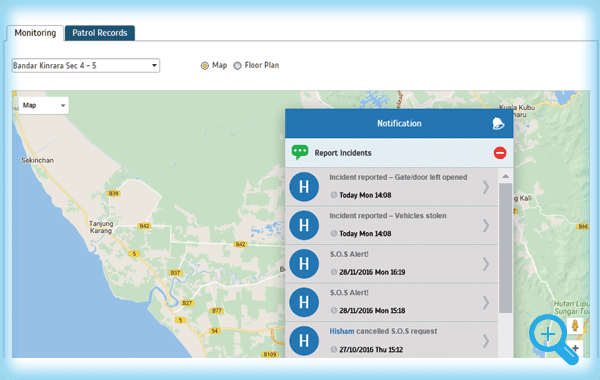
Task: Click the avatar for the 16:19 S.O.S Alert
Action: point(304,264)
